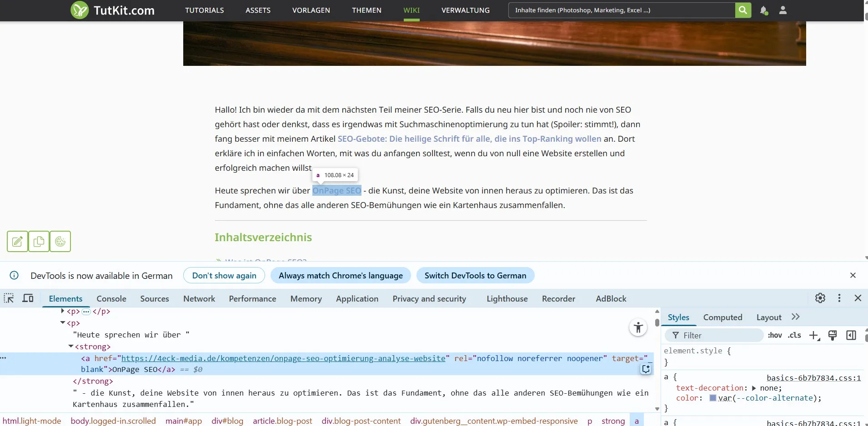Click the AI assistance icon on selected node
The height and width of the screenshot is (426, 868).
tap(646, 369)
